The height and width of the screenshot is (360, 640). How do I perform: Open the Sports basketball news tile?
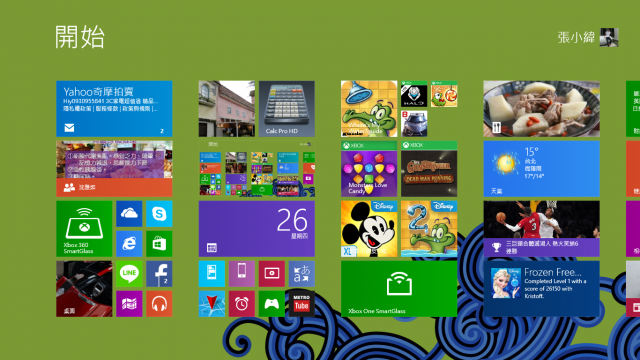coord(541,229)
